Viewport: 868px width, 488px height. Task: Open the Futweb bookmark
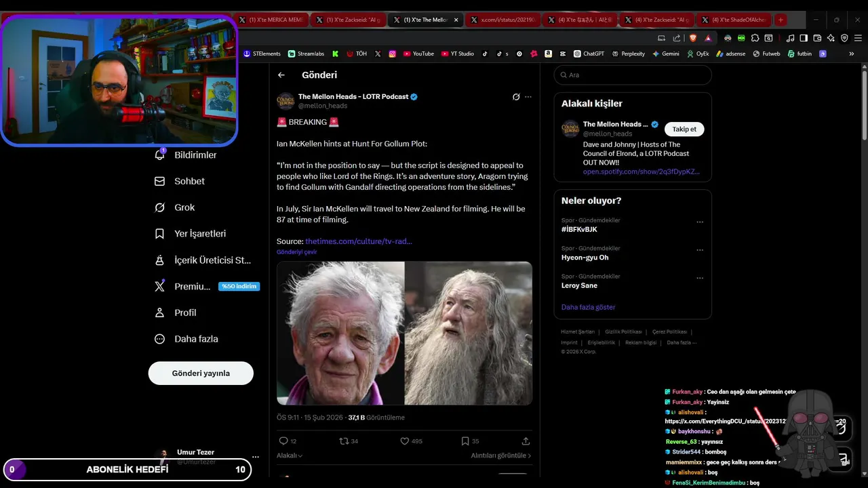pyautogui.click(x=766, y=54)
